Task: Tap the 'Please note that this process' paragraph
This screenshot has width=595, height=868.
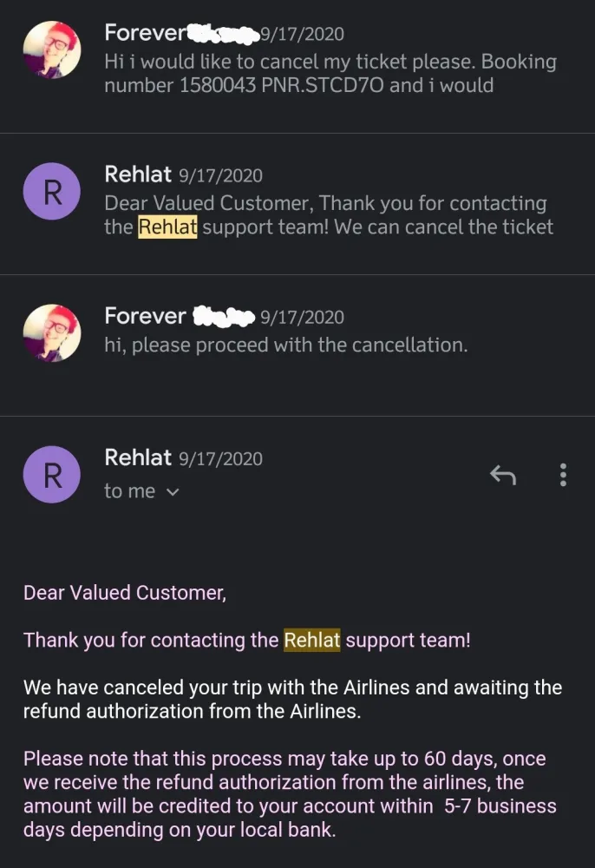Action: pyautogui.click(x=290, y=794)
